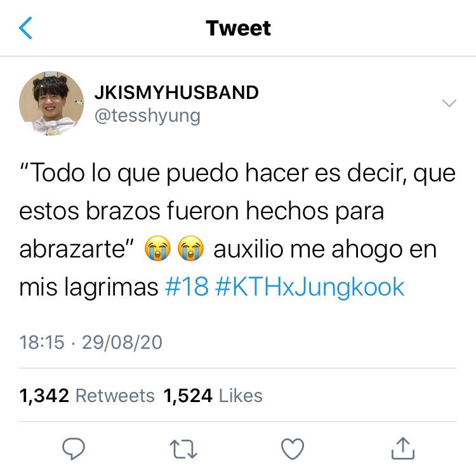
Task: Go back using the blue arrow
Action: [25, 28]
